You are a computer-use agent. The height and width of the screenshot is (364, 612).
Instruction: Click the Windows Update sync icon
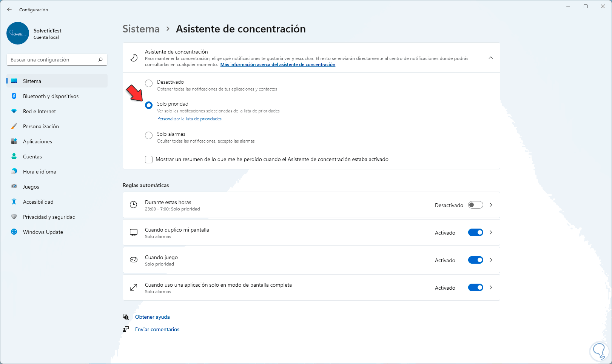click(x=14, y=232)
